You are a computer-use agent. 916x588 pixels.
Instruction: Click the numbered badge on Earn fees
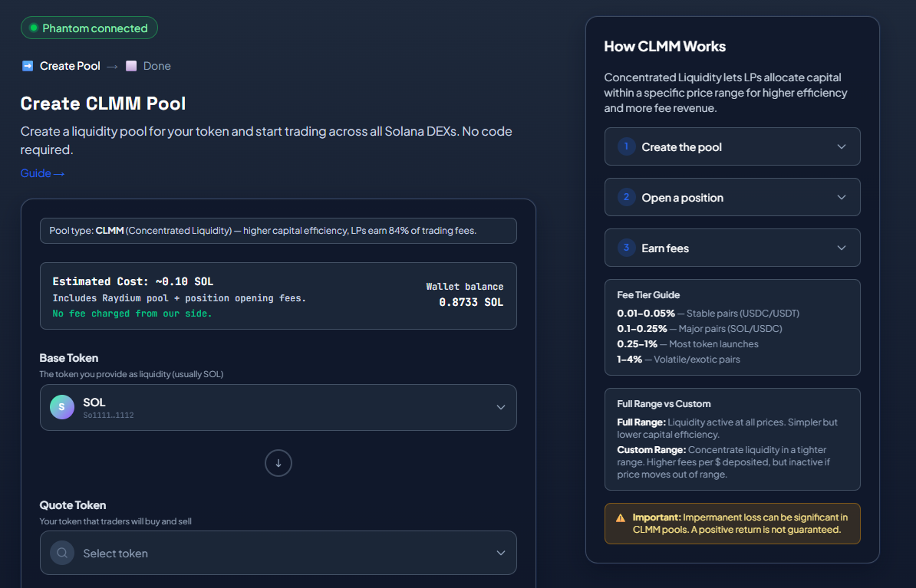tap(625, 248)
